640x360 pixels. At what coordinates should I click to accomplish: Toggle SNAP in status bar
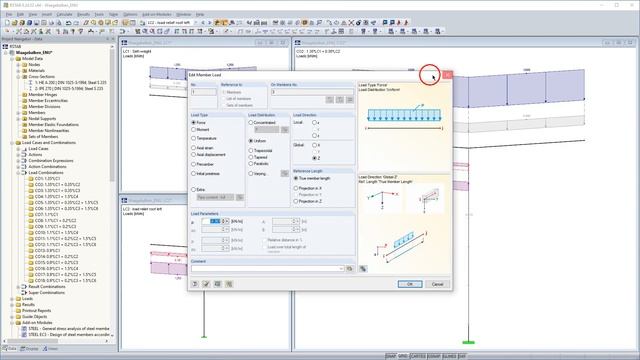tap(391, 356)
